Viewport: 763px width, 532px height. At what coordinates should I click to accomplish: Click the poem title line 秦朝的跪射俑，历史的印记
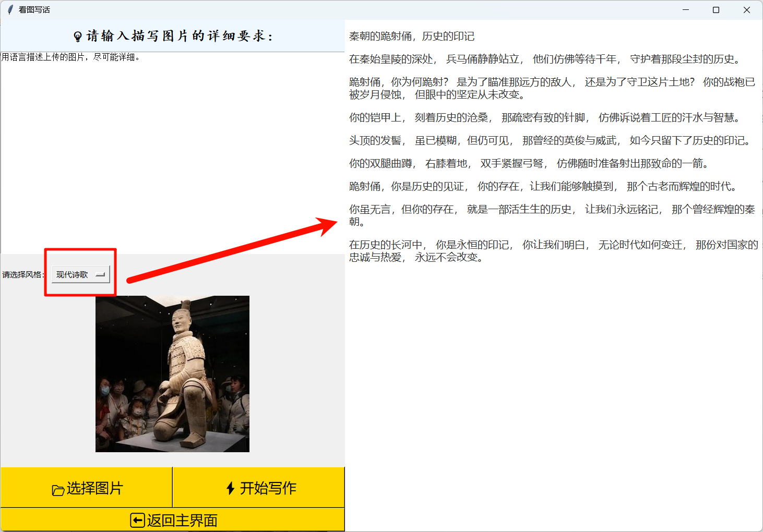[412, 37]
